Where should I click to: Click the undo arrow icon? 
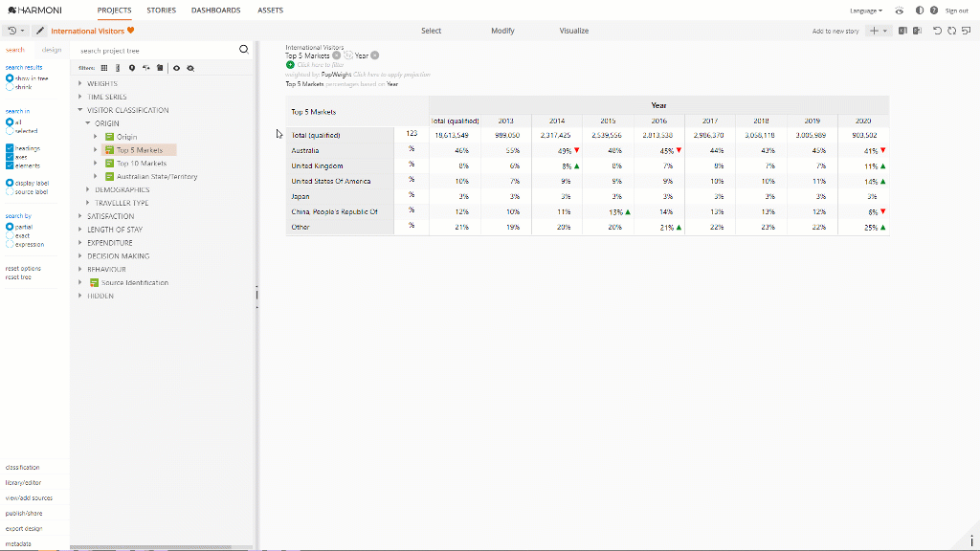[937, 31]
